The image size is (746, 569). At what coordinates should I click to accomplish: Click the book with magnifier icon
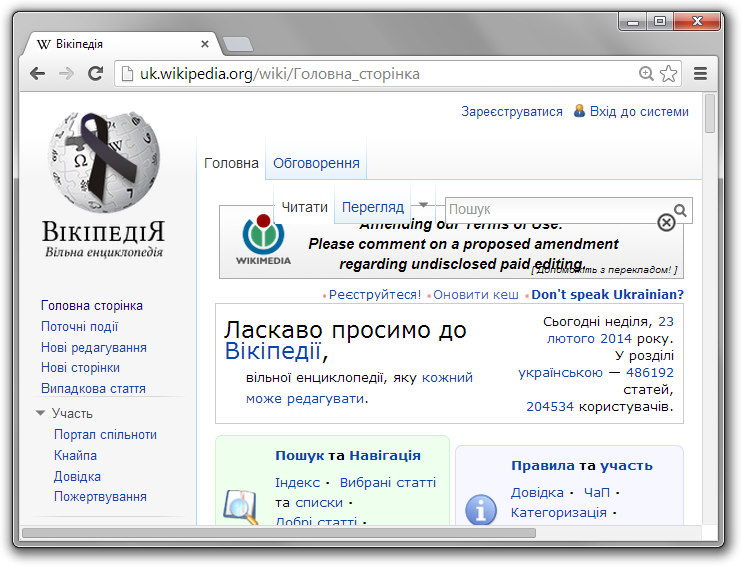point(241,507)
